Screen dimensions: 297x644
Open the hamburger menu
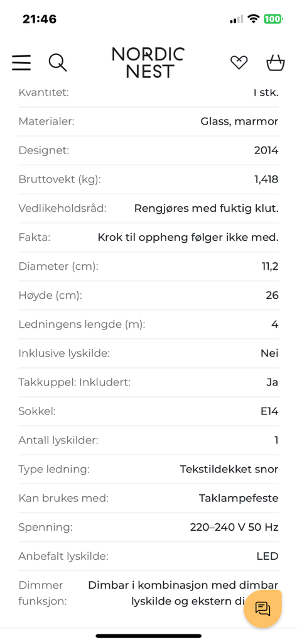(21, 63)
